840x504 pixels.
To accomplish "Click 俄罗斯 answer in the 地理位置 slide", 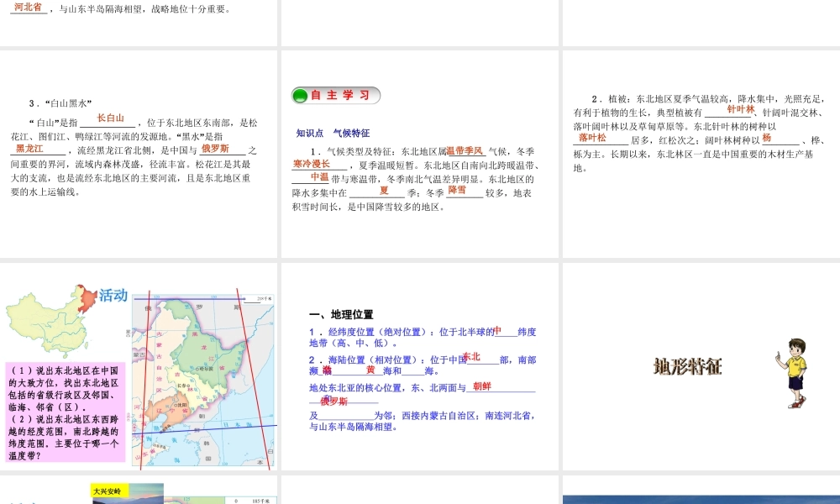I will [x=333, y=402].
